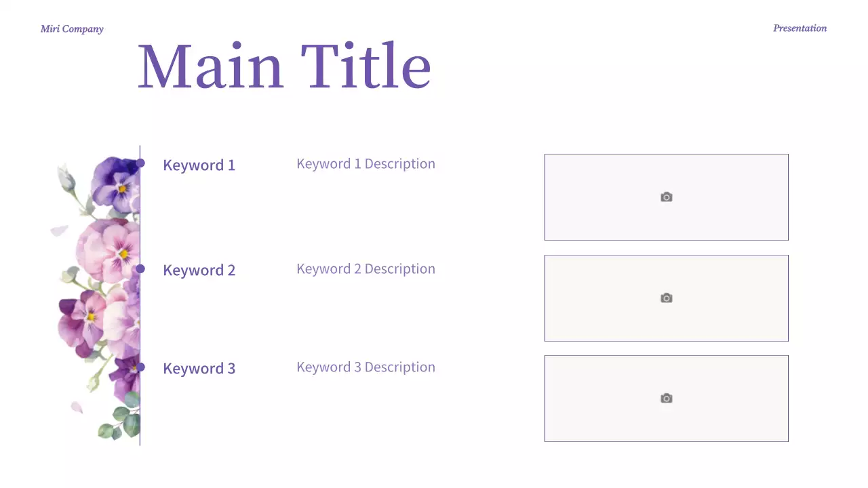The height and width of the screenshot is (488, 868).
Task: Click the "Keyword 1 Description" text
Action: click(x=366, y=164)
